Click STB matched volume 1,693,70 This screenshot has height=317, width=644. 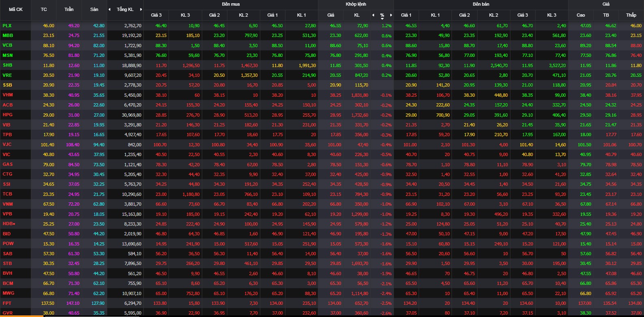(358, 264)
